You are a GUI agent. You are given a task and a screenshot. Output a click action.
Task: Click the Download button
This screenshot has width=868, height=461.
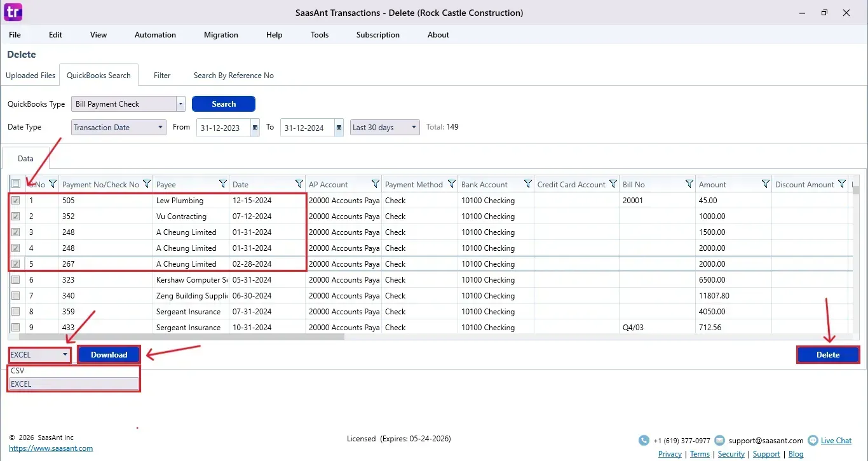pos(109,355)
